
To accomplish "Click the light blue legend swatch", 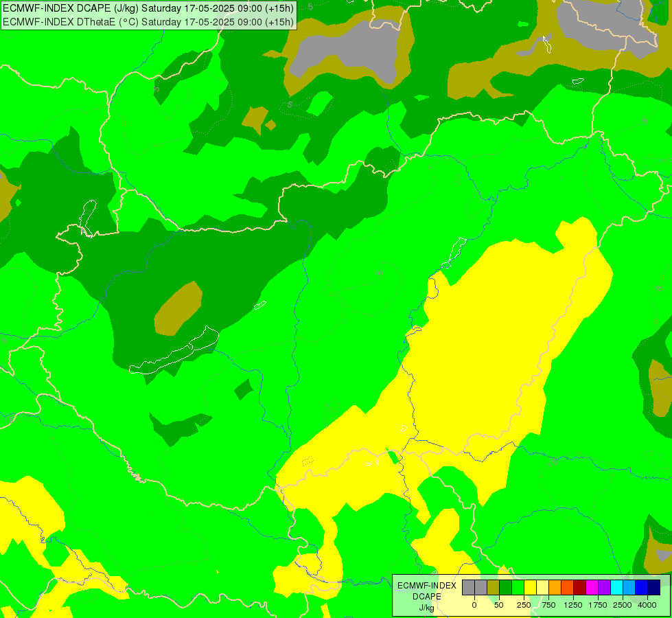I will 629,588.
